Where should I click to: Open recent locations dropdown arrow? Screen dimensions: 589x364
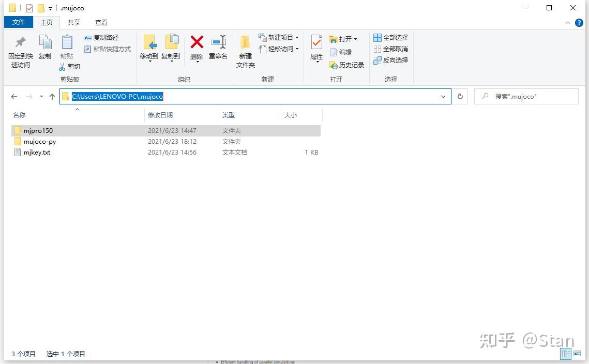(41, 97)
